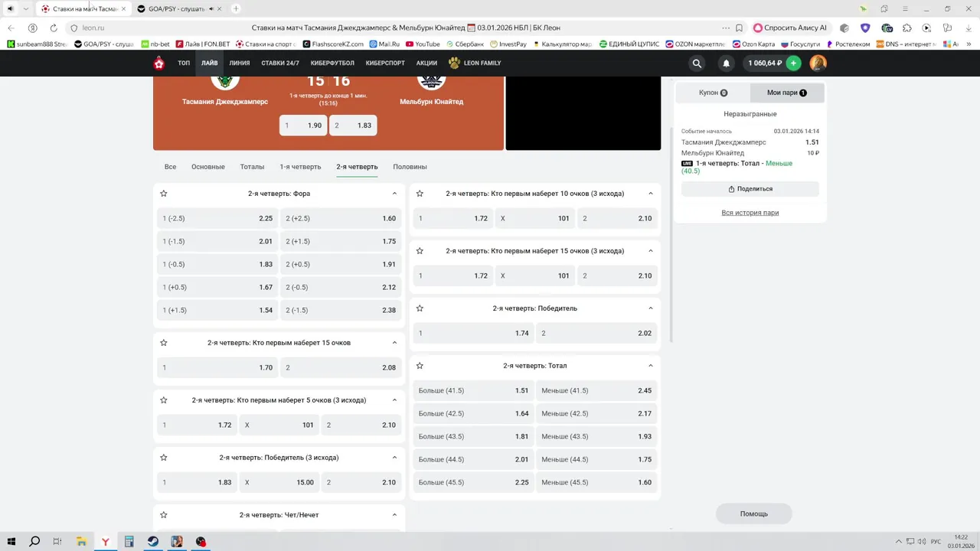Click the browser reload icon
980x551 pixels.
tap(54, 28)
